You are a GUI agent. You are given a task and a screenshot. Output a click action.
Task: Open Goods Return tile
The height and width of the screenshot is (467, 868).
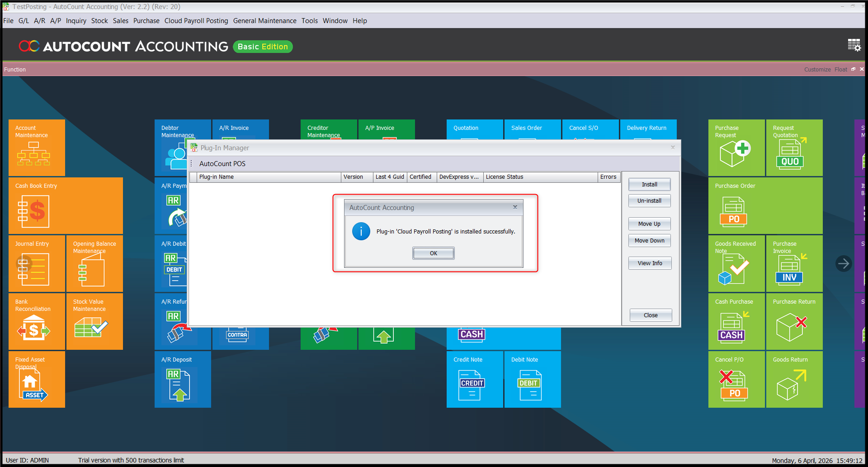(x=794, y=379)
